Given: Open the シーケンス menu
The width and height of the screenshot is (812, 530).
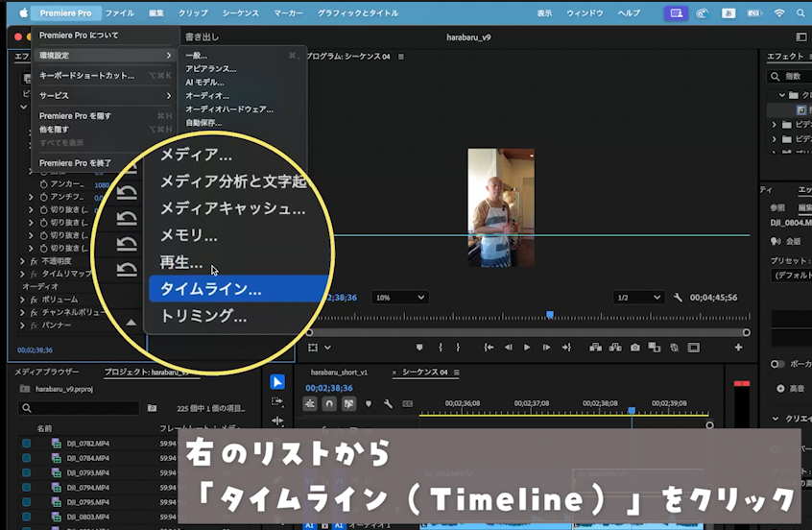Looking at the screenshot, I should [241, 13].
